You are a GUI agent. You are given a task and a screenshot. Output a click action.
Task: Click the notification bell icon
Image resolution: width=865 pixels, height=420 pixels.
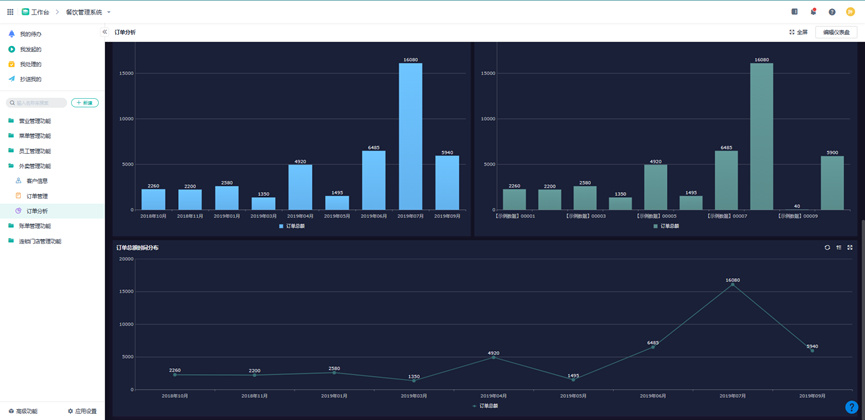coord(813,12)
